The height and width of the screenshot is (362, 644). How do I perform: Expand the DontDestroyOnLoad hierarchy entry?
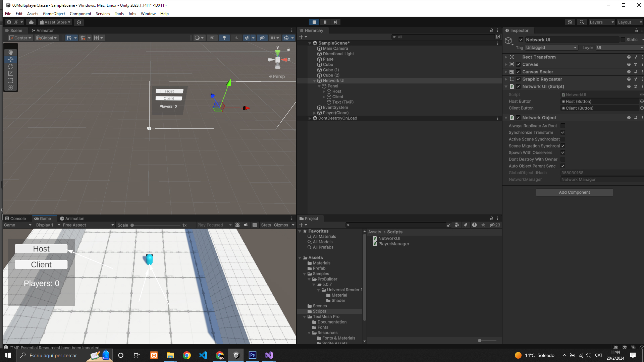[x=310, y=118]
